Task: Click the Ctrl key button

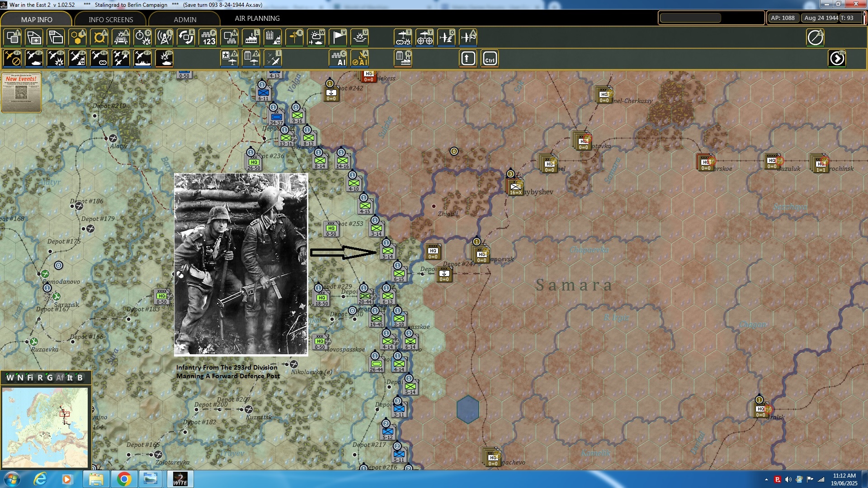Action: click(x=490, y=59)
